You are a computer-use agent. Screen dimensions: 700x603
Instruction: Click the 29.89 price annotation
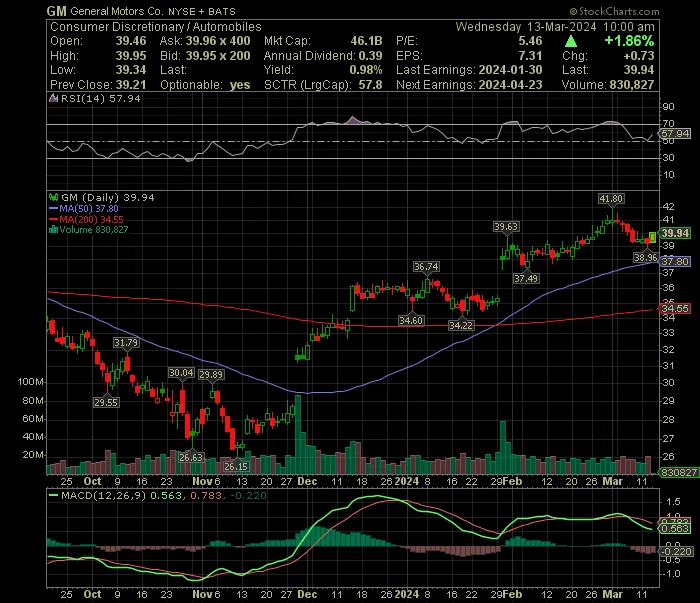pos(211,374)
